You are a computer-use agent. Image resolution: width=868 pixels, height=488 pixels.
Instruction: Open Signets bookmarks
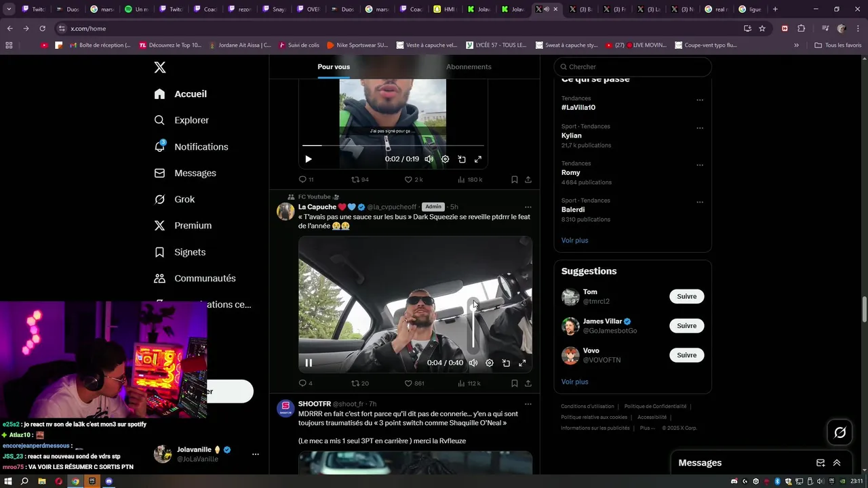[180, 252]
